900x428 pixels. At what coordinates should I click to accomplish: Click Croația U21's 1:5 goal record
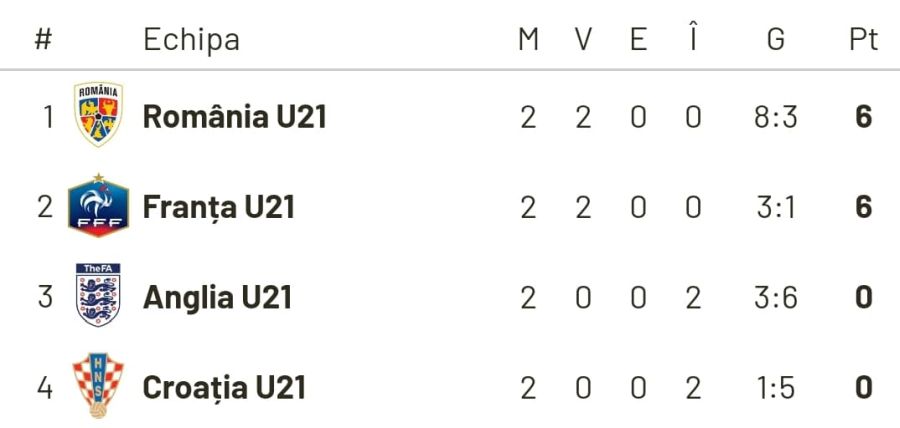click(775, 387)
